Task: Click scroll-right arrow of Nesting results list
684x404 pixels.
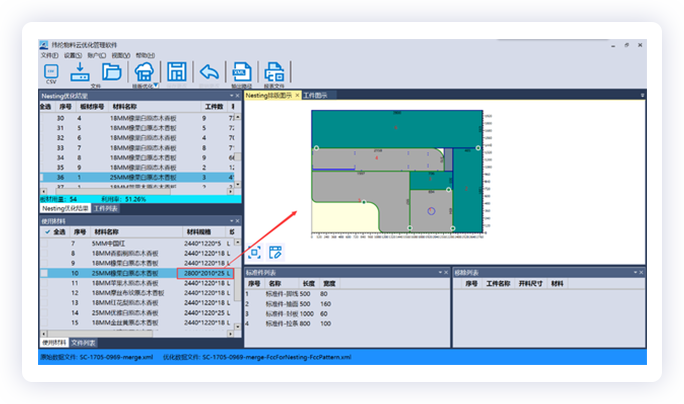Action: point(230,192)
